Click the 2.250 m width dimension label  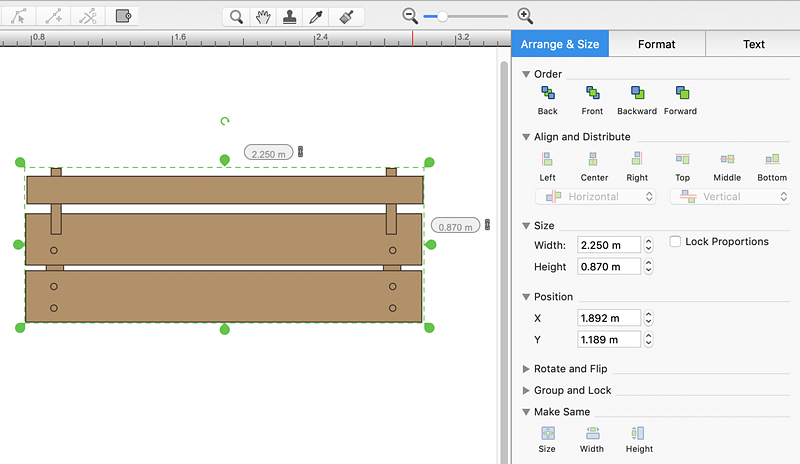point(268,153)
